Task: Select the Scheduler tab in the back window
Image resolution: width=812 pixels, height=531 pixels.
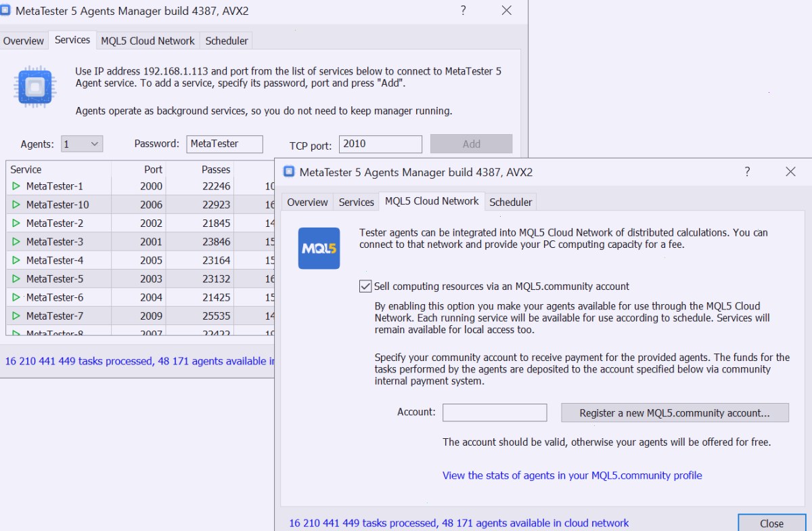Action: (x=227, y=41)
